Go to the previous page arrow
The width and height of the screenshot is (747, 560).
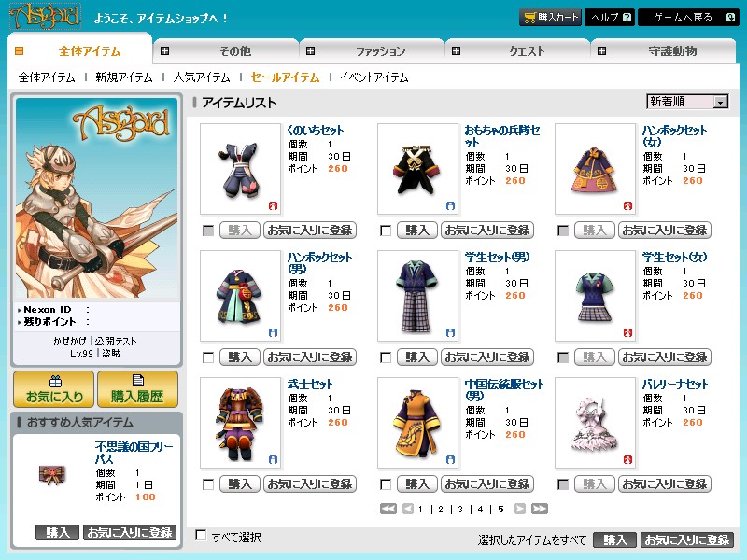pyautogui.click(x=407, y=509)
